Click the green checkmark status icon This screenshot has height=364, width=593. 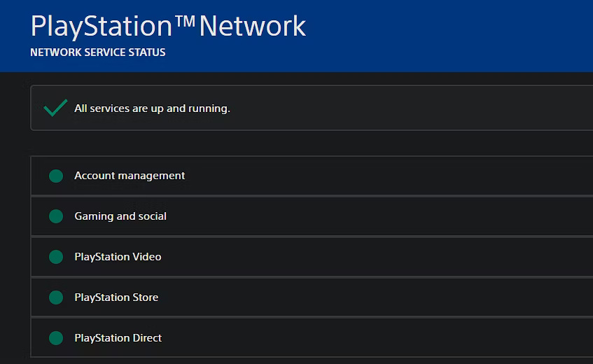point(55,108)
